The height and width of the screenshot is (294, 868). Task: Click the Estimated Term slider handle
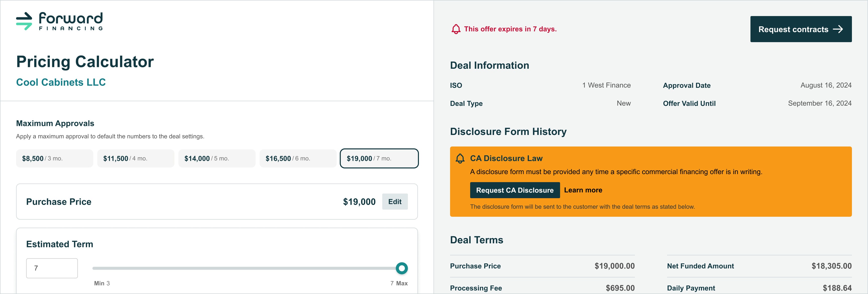pyautogui.click(x=401, y=268)
